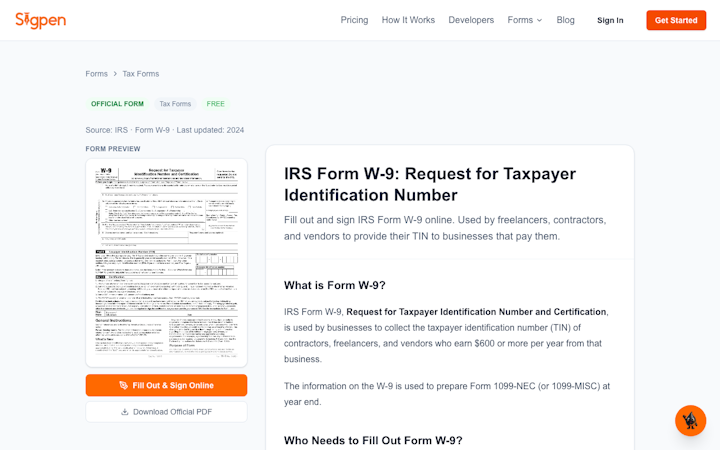
Task: Click Download Official PDF button
Action: coord(166,412)
